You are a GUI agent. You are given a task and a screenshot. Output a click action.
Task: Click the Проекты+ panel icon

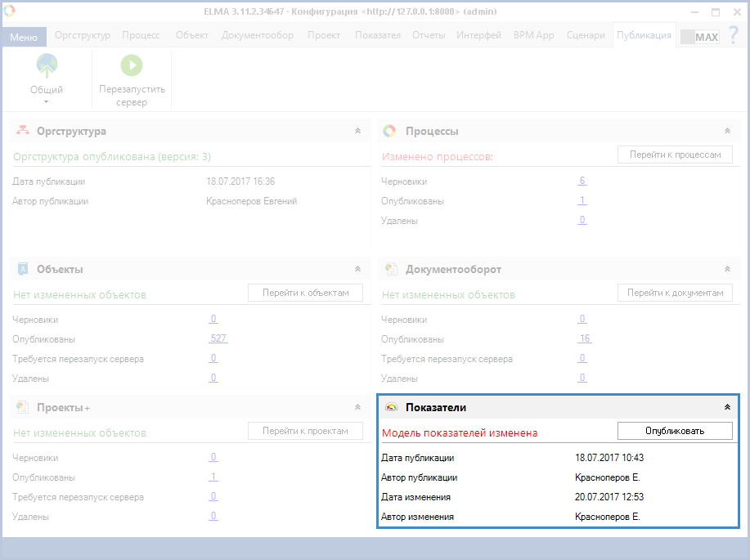coord(23,407)
